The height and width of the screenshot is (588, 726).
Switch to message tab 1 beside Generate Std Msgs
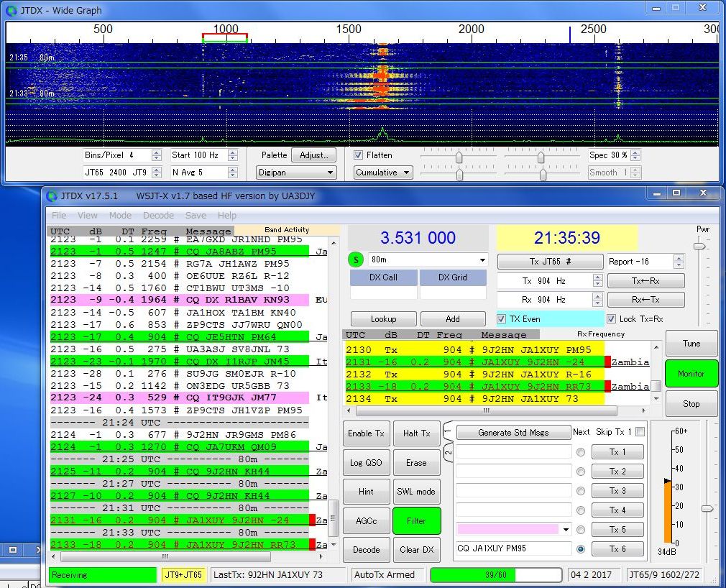click(446, 431)
